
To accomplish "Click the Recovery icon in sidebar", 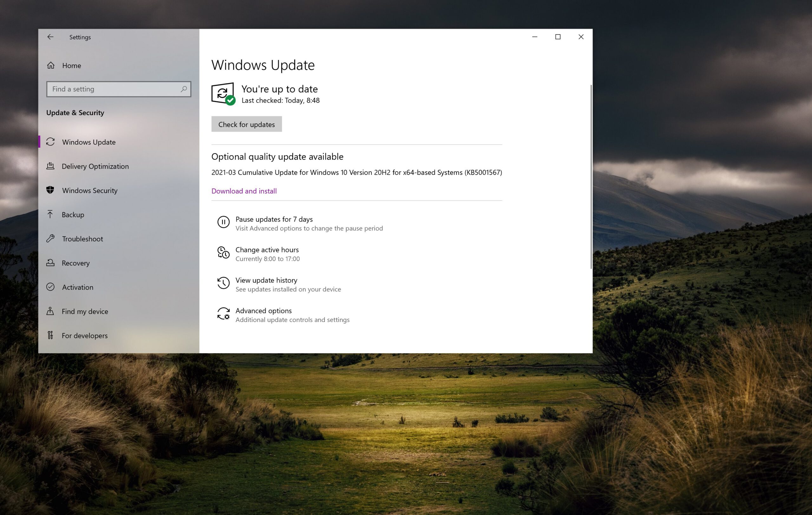I will click(x=50, y=262).
